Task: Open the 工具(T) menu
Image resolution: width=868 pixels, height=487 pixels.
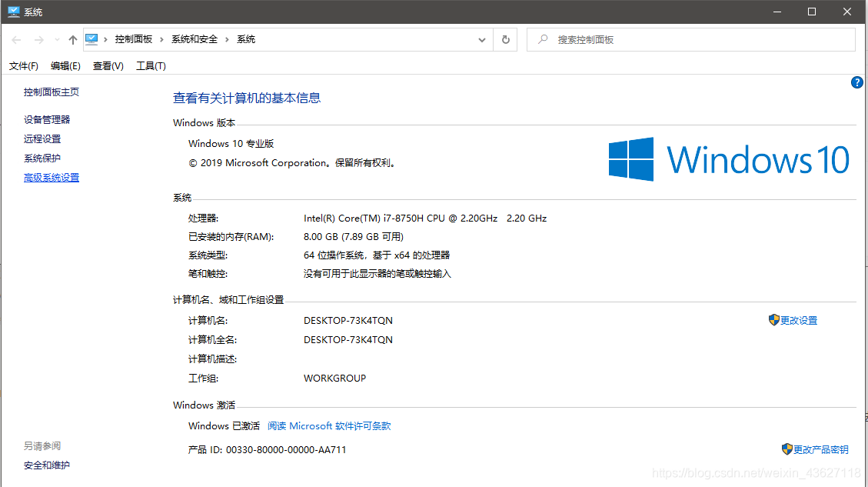Action: coord(151,66)
